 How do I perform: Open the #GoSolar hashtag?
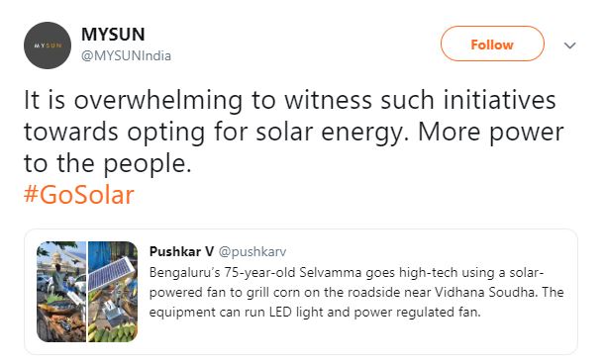click(x=79, y=195)
